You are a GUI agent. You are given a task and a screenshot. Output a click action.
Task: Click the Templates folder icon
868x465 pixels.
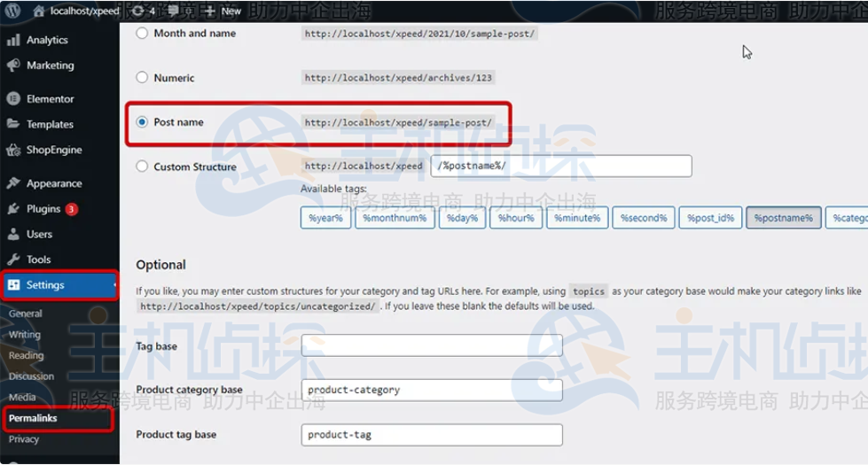click(14, 124)
